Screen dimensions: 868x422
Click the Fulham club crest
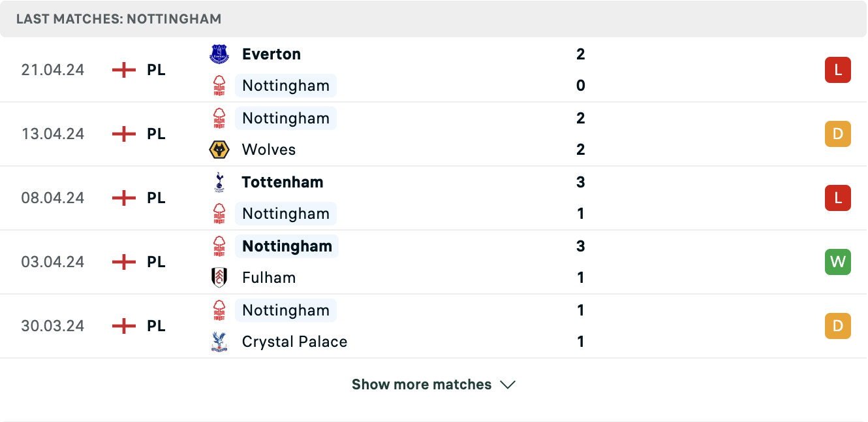219,278
